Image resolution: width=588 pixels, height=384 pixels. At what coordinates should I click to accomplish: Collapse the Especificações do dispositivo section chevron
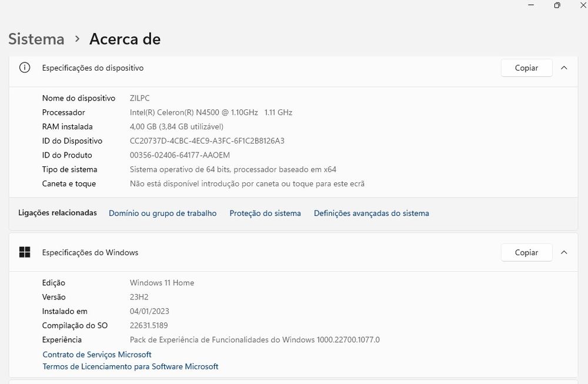click(564, 68)
